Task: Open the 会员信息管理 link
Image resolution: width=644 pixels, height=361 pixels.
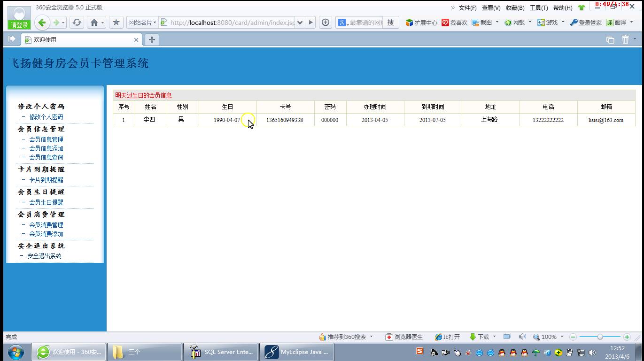Action: [46, 139]
